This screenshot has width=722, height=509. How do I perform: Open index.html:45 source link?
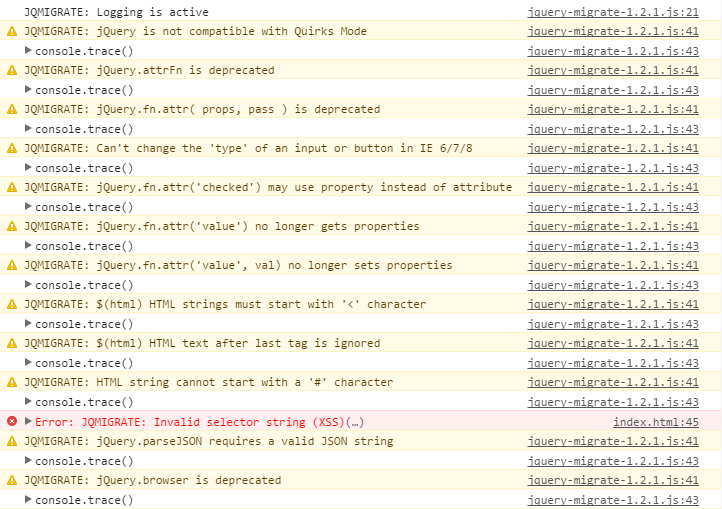pos(656,422)
